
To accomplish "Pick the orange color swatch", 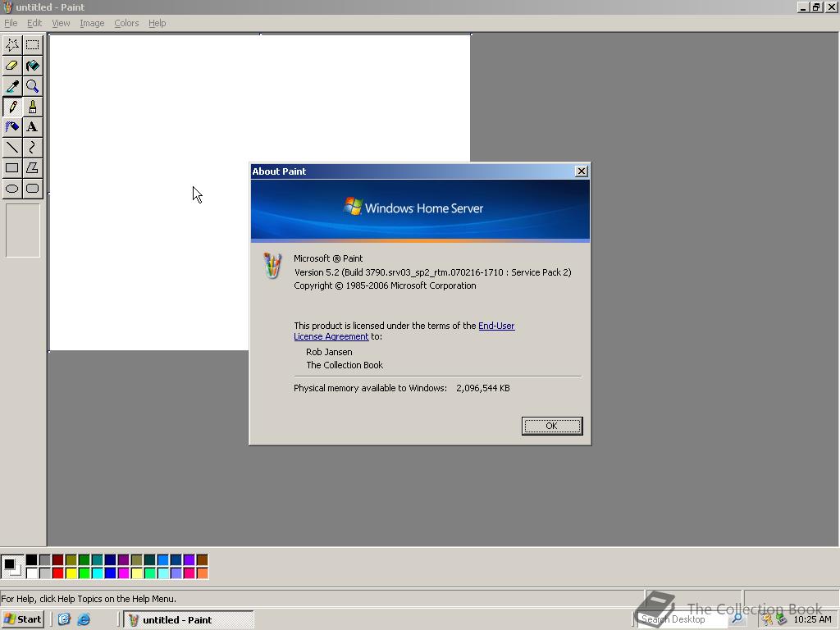I will 202,573.
